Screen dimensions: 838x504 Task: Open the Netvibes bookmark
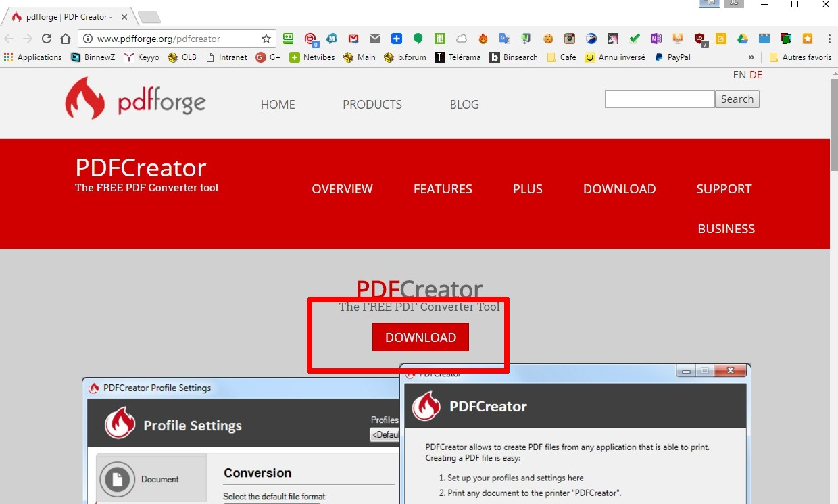[312, 57]
